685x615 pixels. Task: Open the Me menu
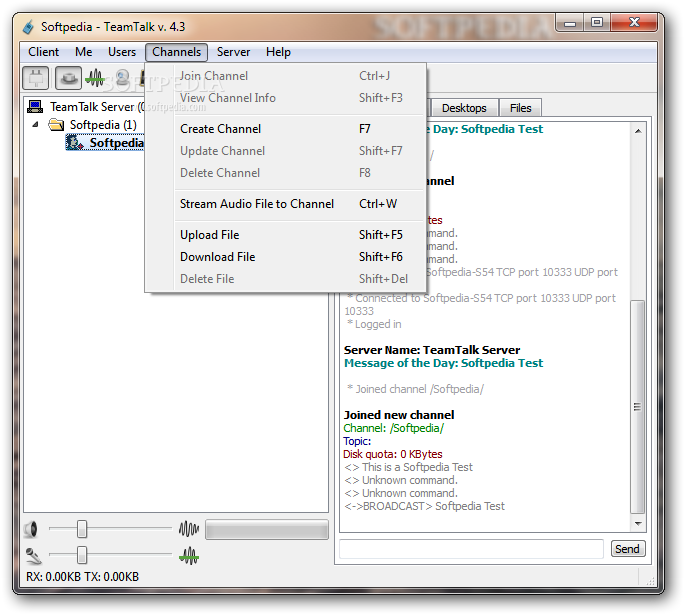[x=83, y=52]
